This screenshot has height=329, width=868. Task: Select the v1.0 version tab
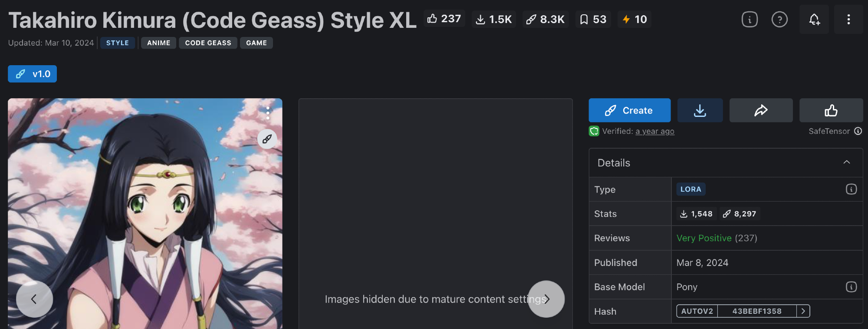[x=33, y=74]
